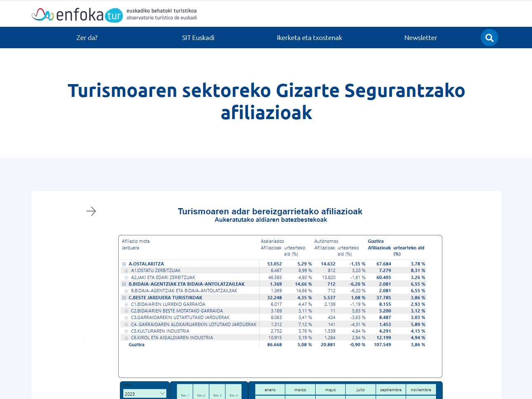Viewport: 532px width, 399px height.
Task: Open SIT Euskadi menu item
Action: click(198, 38)
